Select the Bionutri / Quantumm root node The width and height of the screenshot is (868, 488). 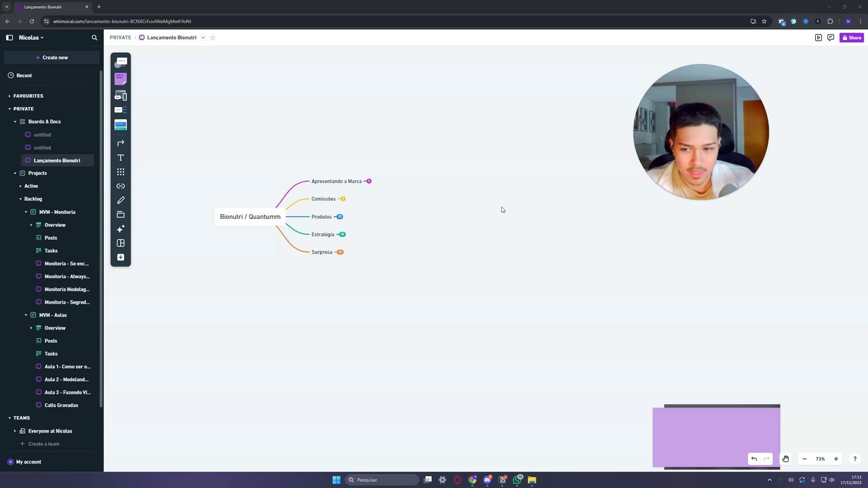pyautogui.click(x=250, y=217)
